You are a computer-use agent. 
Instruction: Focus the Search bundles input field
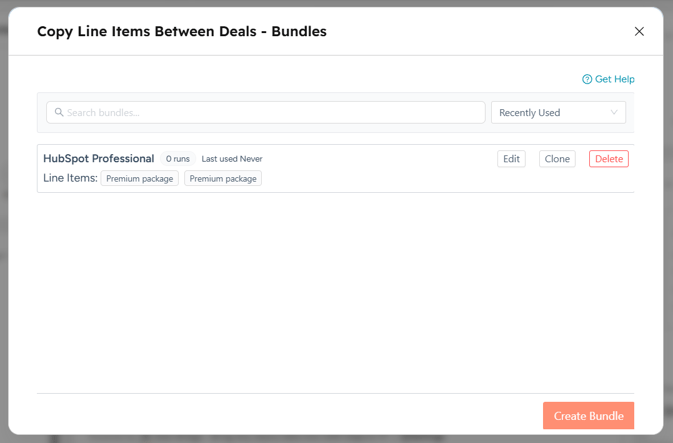pos(266,112)
